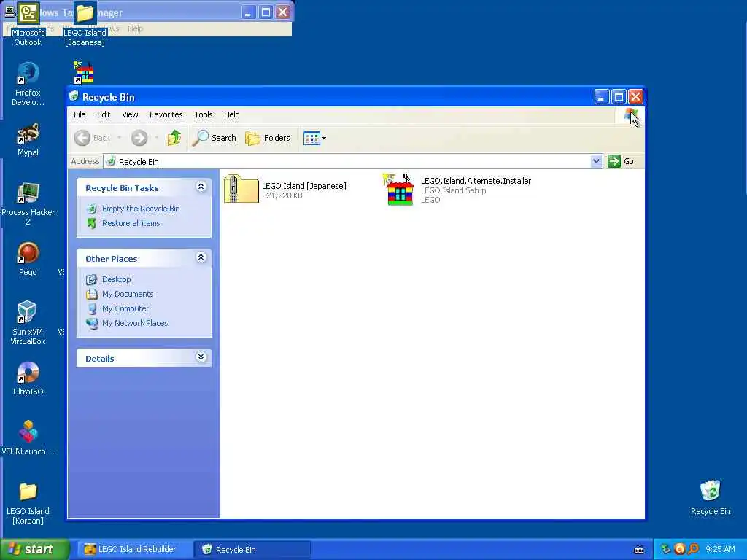Click the Go button
The height and width of the screenshot is (560, 747).
[621, 161]
